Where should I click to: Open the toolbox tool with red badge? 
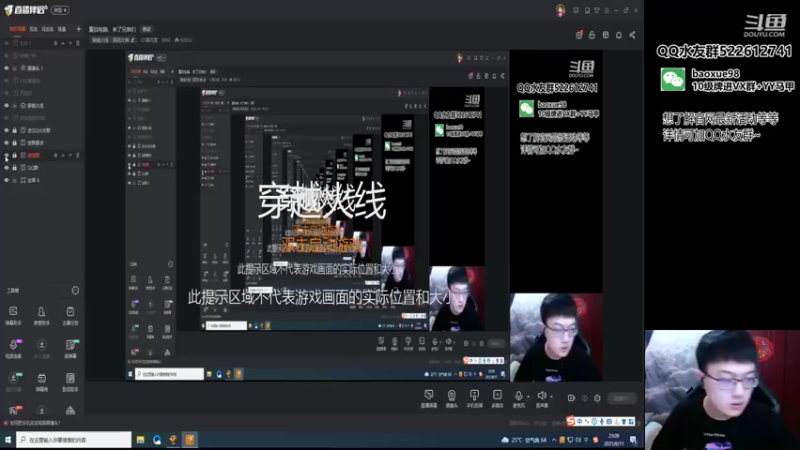pos(13,410)
